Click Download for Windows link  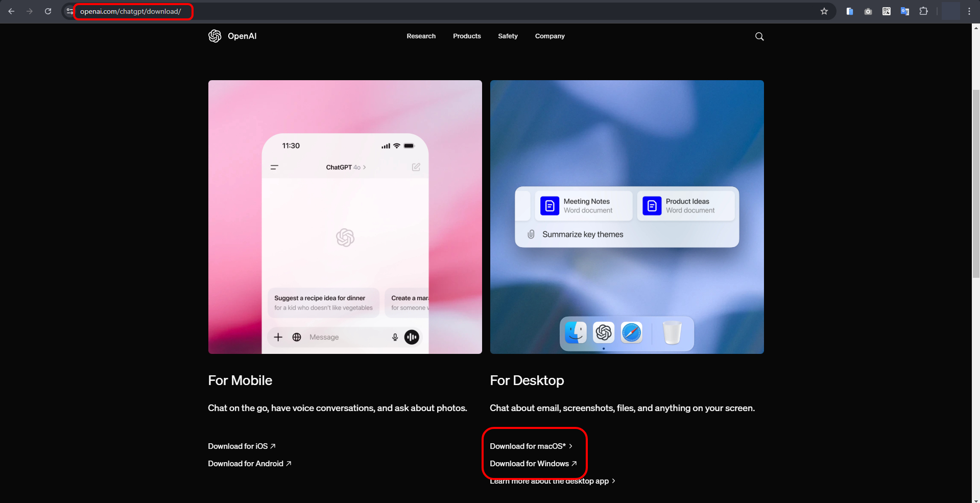533,463
